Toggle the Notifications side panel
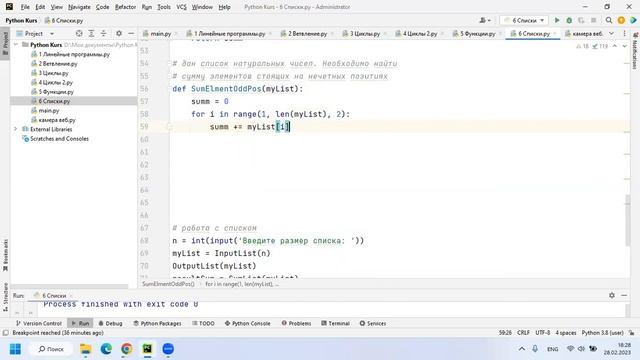The image size is (640, 360). coord(635,51)
